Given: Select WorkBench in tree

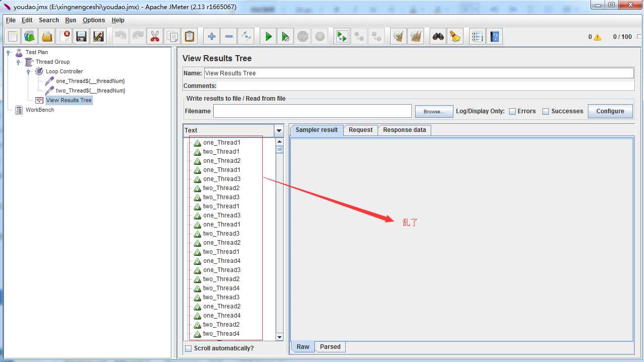Looking at the screenshot, I should coord(39,110).
